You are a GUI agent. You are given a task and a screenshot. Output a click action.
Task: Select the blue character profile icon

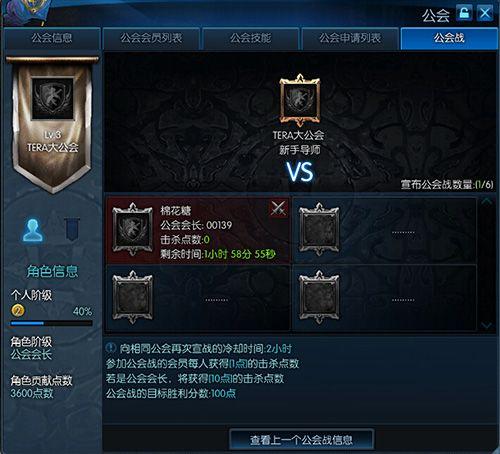click(33, 230)
